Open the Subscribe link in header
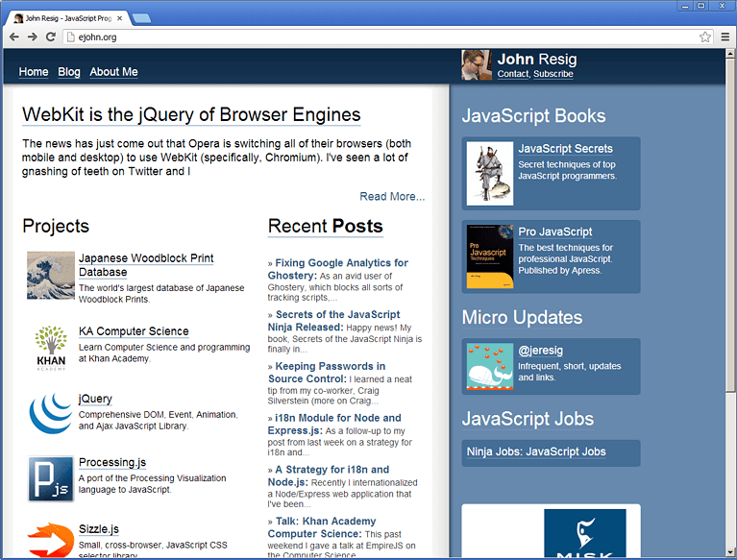The width and height of the screenshot is (737, 560). coord(553,74)
